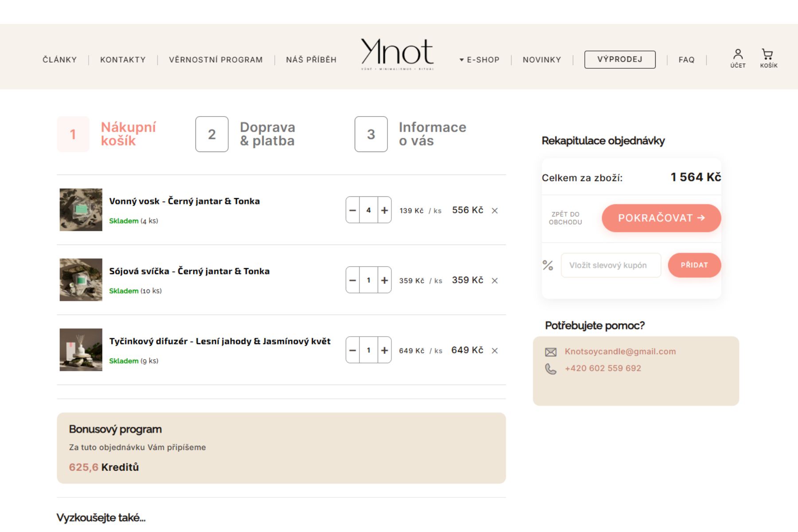The image size is (798, 532).
Task: Decrease quantity of Tyčinkový difuzér
Action: pyautogui.click(x=352, y=350)
